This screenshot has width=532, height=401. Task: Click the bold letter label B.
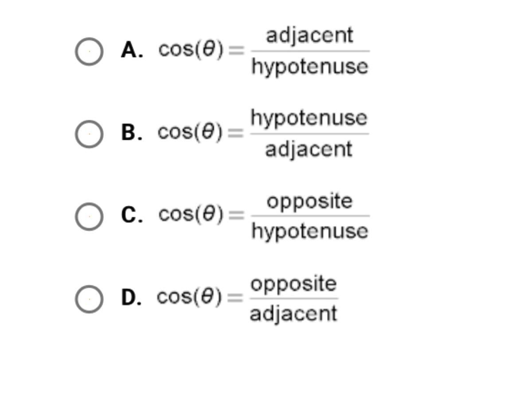[132, 133]
